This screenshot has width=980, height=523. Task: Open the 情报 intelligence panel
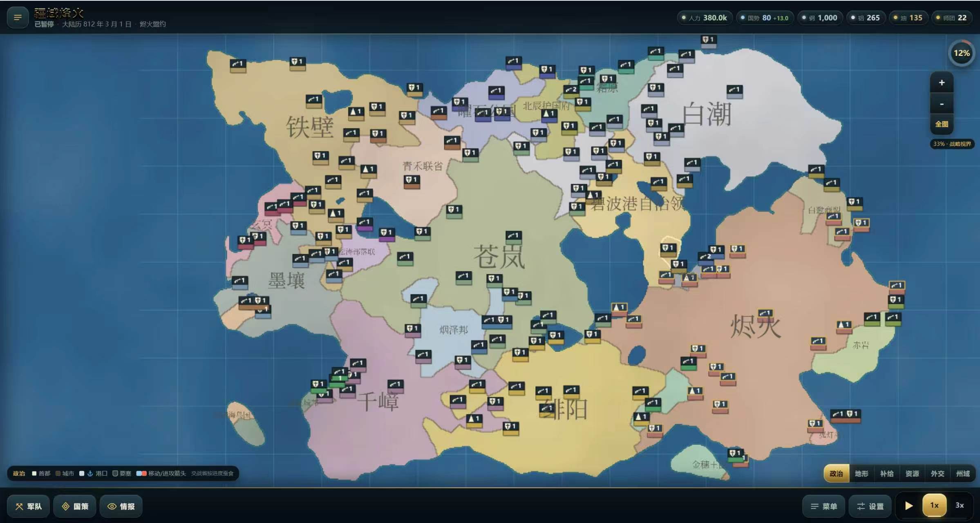coord(121,506)
